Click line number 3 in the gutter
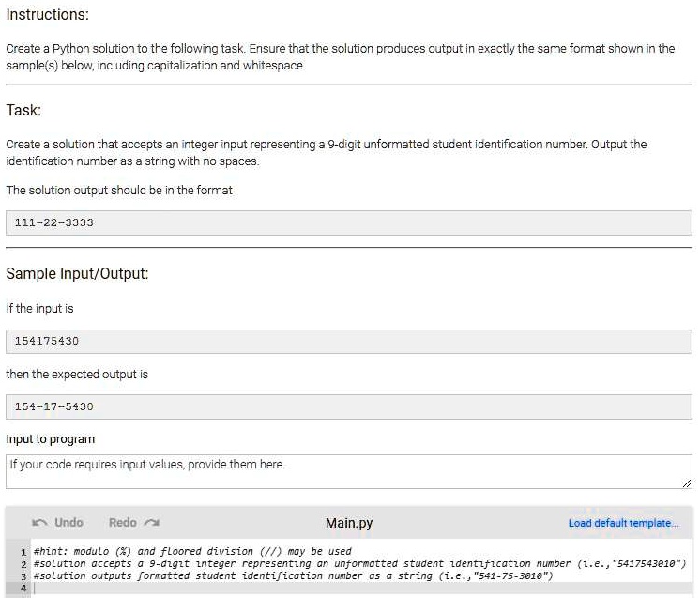The width and height of the screenshot is (700, 598). click(23, 575)
